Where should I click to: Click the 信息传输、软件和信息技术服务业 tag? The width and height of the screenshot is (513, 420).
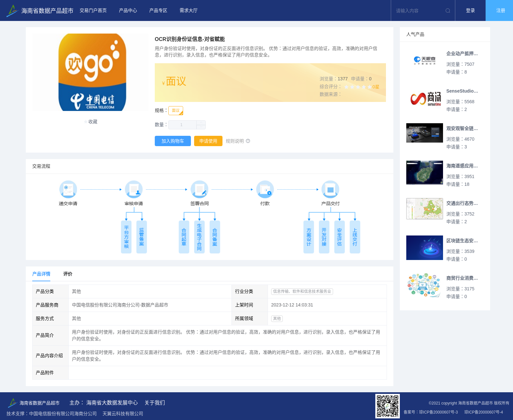pos(302,291)
